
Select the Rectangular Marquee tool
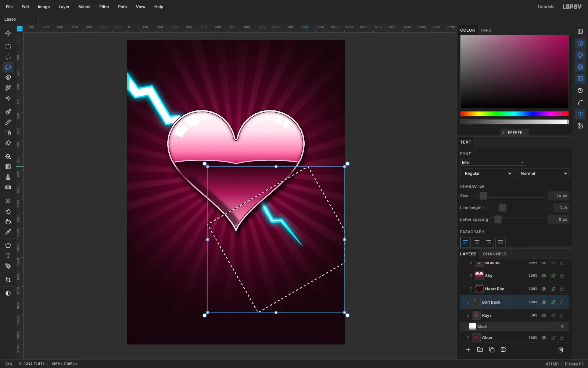click(x=8, y=47)
